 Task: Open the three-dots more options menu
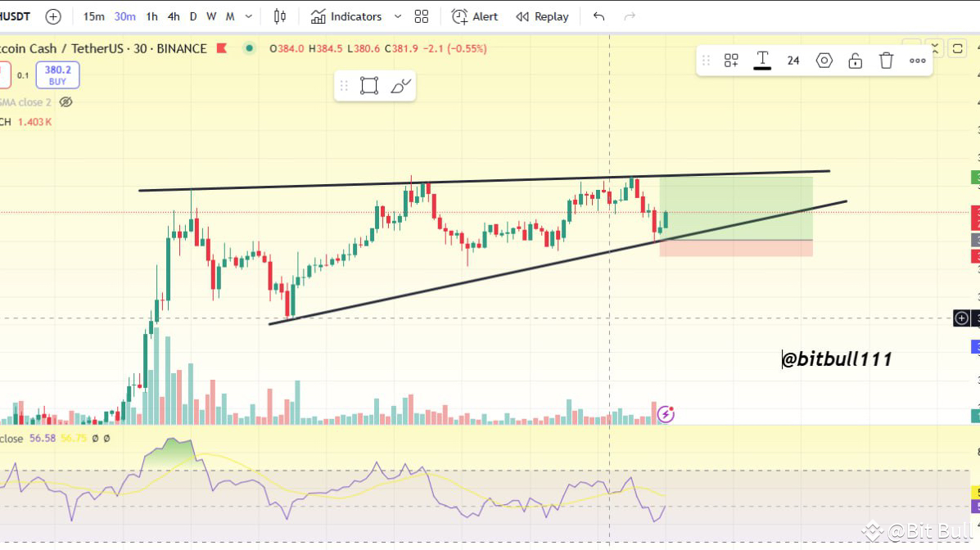tap(917, 60)
